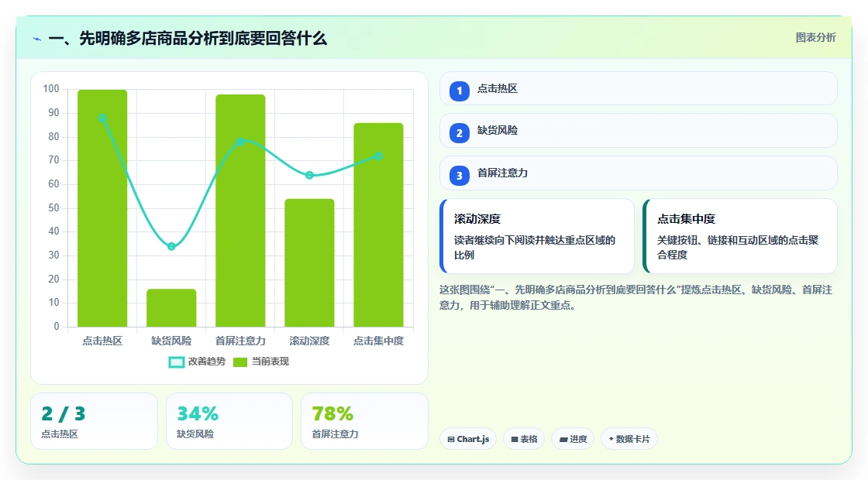Image resolution: width=868 pixels, height=480 pixels.
Task: Select the 缺货风险 list item
Action: (x=639, y=131)
